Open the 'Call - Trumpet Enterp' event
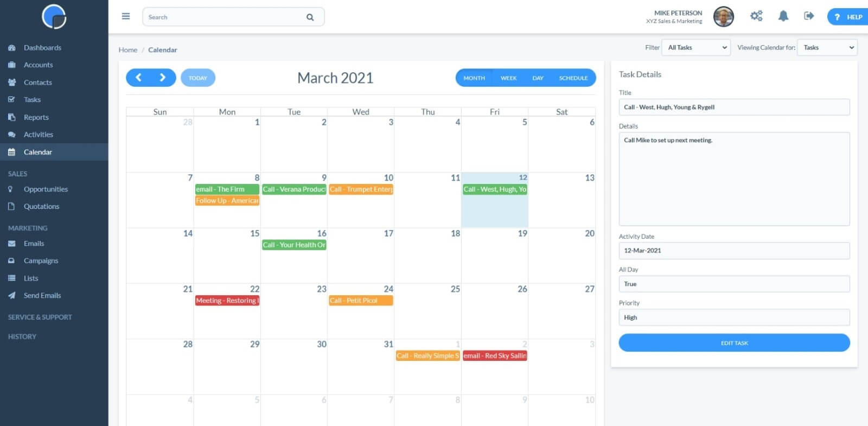Image resolution: width=868 pixels, height=426 pixels. click(x=361, y=189)
